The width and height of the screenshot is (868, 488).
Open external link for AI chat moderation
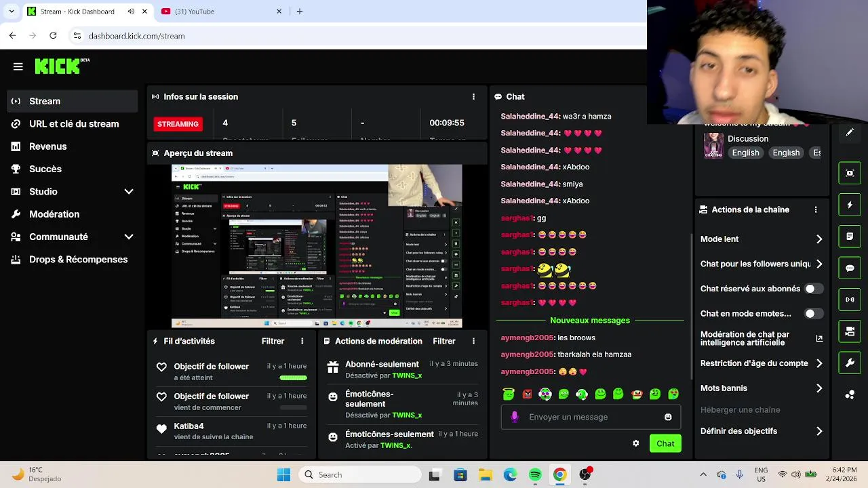pyautogui.click(x=819, y=338)
